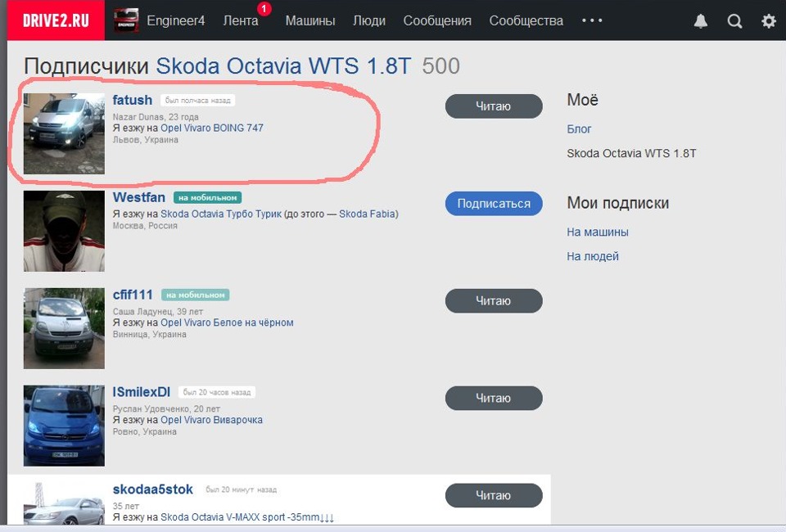Open Сообщества communities
This screenshot has height=532, width=786.
tap(526, 20)
